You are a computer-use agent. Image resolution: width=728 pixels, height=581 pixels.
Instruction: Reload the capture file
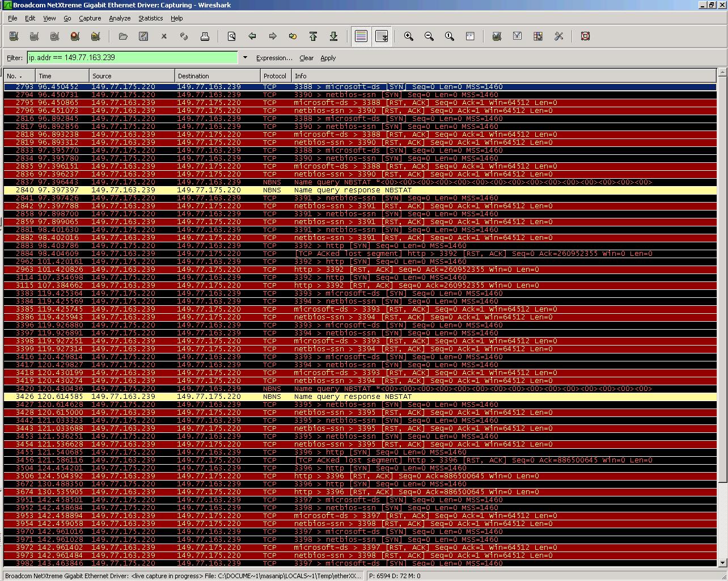(x=184, y=36)
